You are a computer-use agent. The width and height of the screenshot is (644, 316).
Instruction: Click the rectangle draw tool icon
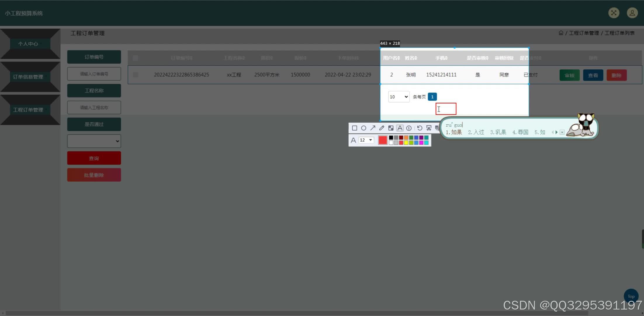[x=354, y=128]
